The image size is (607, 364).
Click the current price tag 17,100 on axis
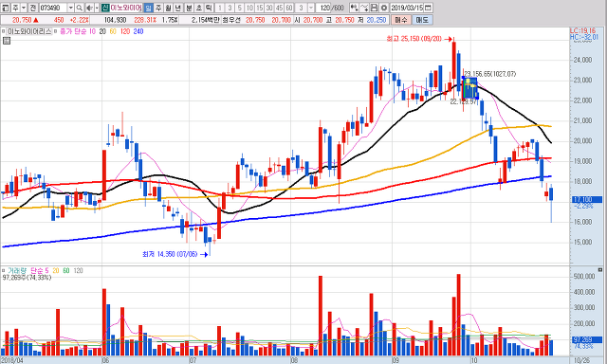point(587,200)
